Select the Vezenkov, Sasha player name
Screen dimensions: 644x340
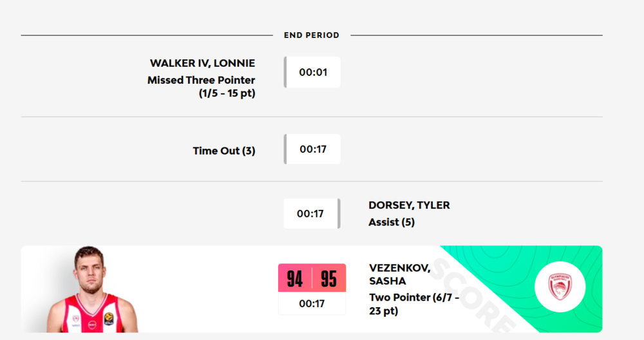[x=399, y=274]
